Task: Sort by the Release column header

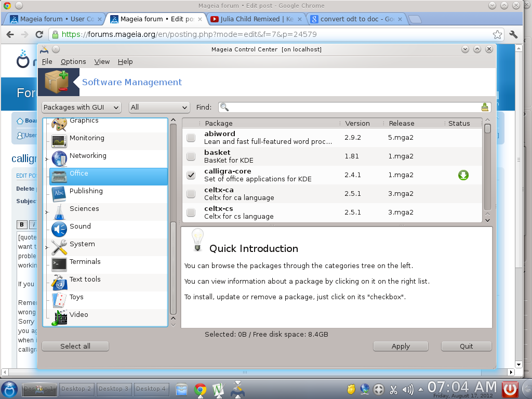Action: (x=415, y=123)
